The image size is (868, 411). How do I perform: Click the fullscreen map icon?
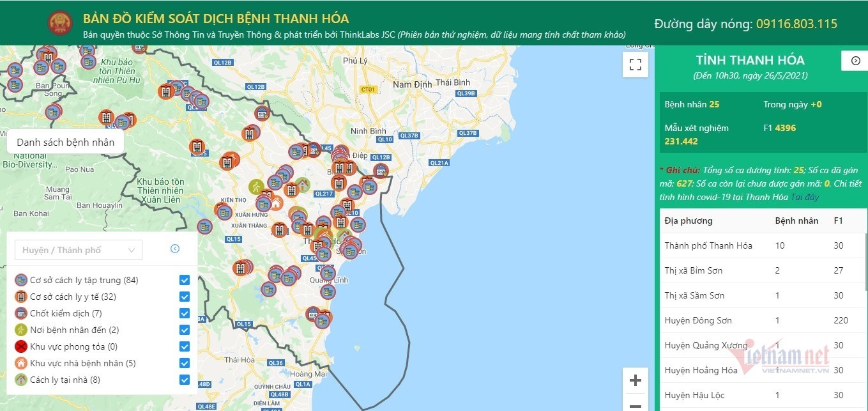[x=635, y=65]
